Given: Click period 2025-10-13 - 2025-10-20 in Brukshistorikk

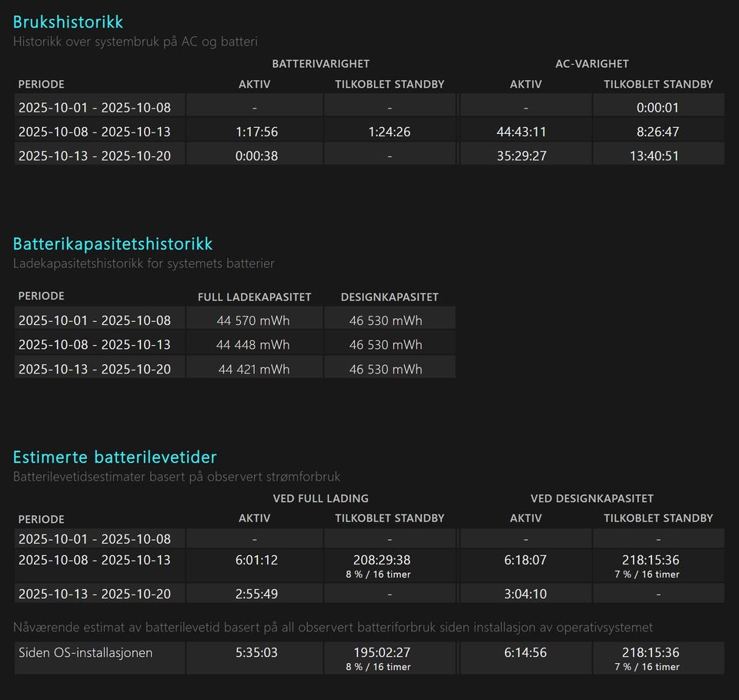Looking at the screenshot, I should tap(94, 156).
